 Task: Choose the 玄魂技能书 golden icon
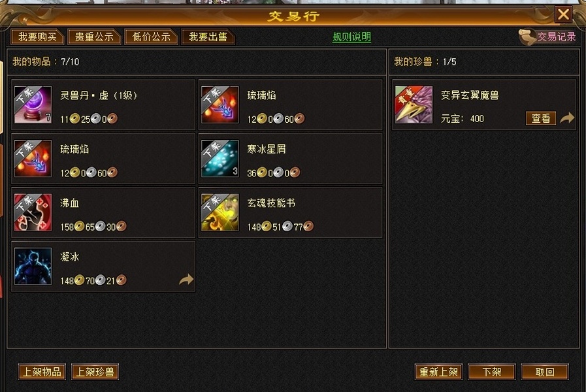point(220,212)
